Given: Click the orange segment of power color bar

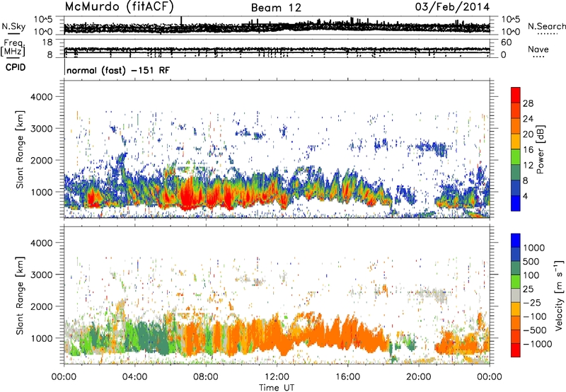Looking at the screenshot, I should tap(516, 126).
